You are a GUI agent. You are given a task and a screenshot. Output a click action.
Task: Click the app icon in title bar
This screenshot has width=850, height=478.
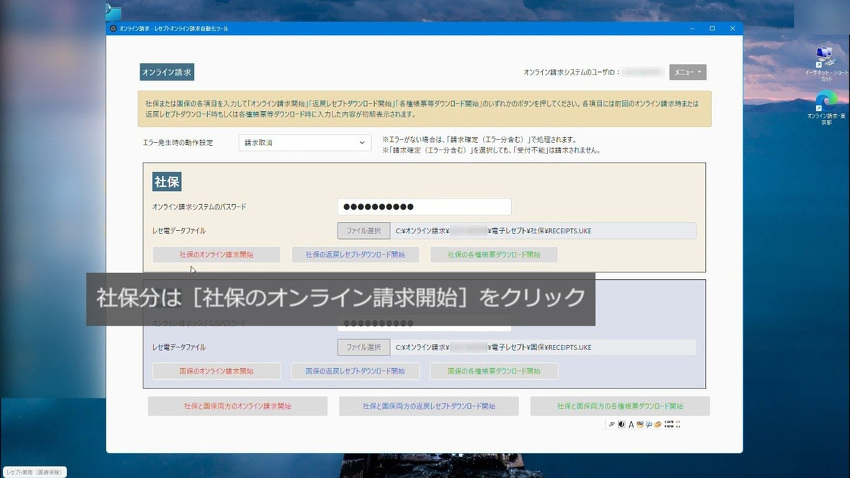coord(113,28)
